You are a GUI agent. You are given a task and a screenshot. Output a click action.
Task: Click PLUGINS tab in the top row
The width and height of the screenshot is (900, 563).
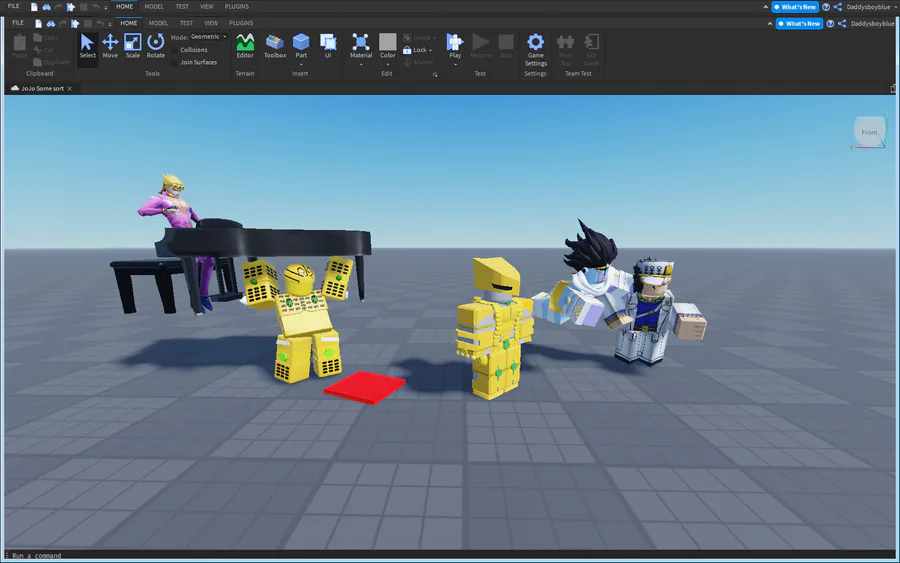coord(236,7)
